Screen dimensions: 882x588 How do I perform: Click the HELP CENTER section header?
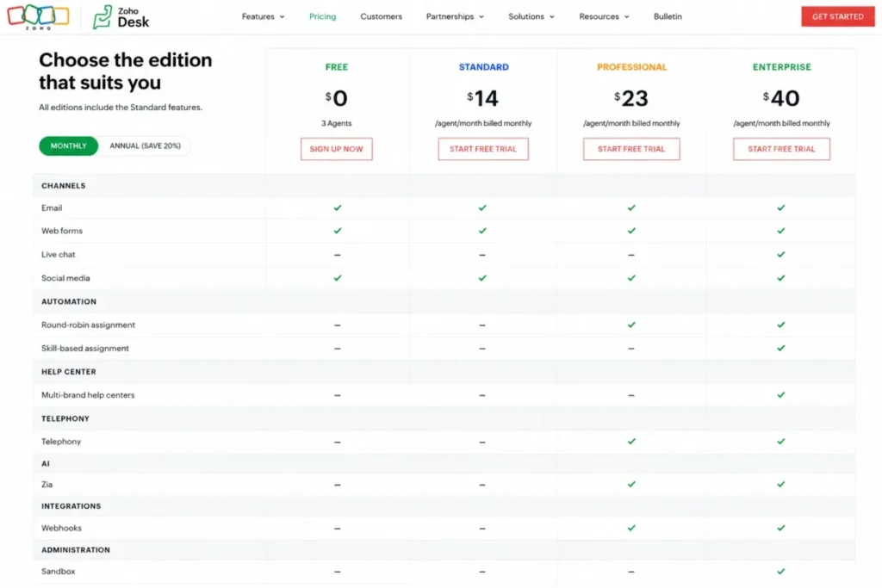[69, 372]
